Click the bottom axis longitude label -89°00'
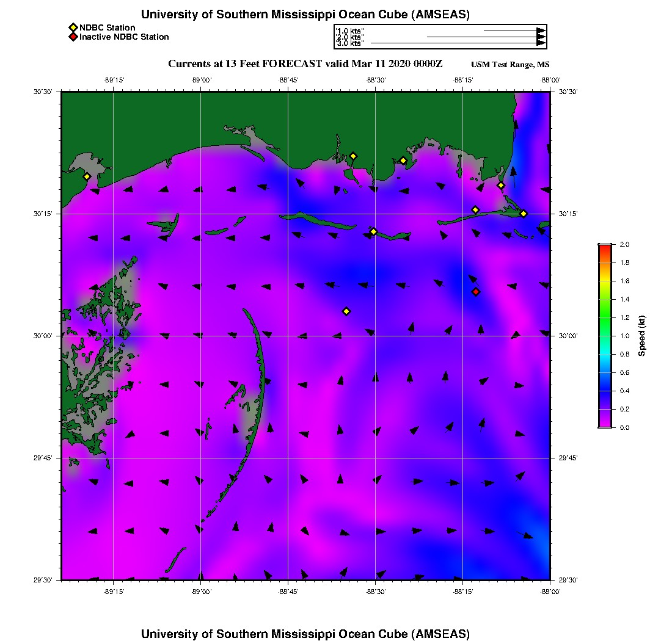Viewport: 672px width, 641px height. pyautogui.click(x=201, y=592)
